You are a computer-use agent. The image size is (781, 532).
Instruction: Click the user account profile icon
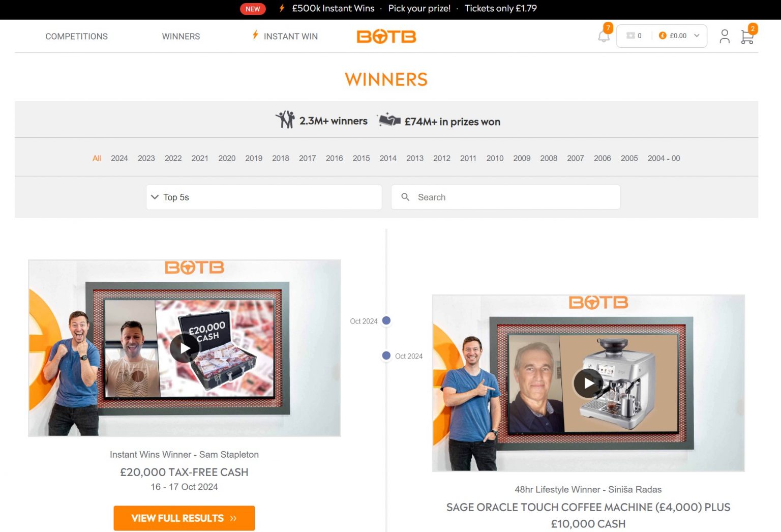click(724, 37)
